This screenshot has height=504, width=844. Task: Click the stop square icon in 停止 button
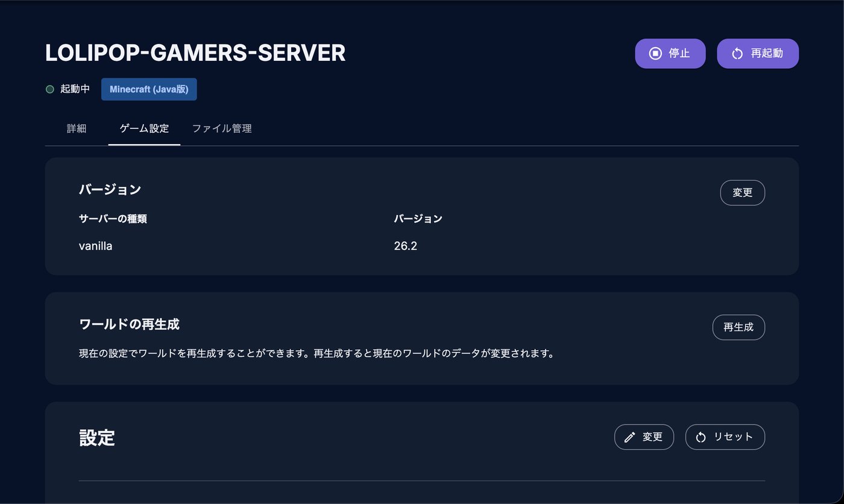[x=655, y=54]
